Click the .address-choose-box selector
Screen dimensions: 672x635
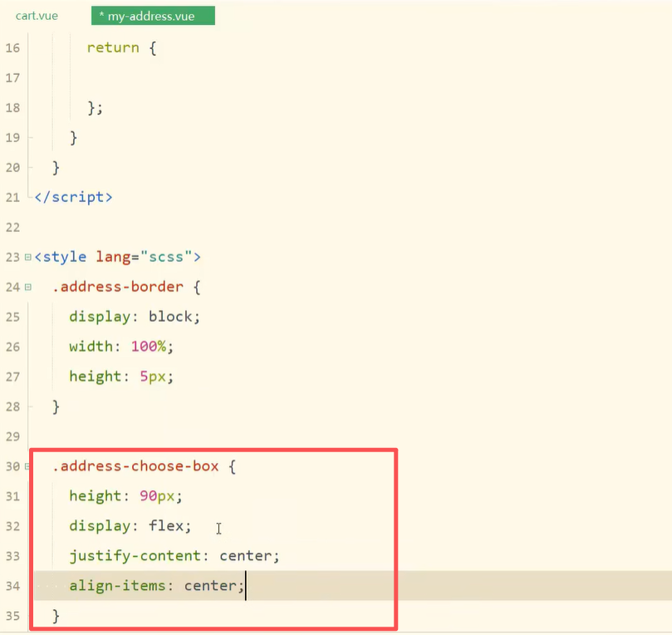coord(135,466)
